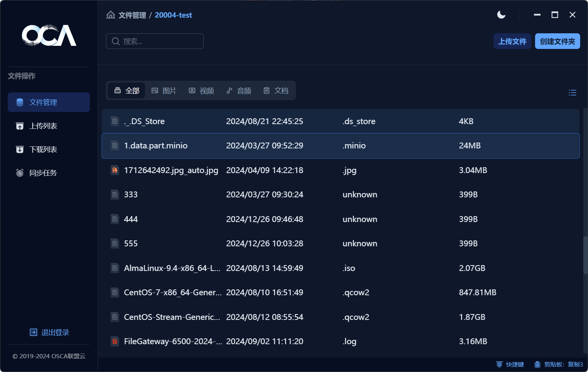
Task: Open 下载列表 in the sidebar
Action: tap(43, 149)
